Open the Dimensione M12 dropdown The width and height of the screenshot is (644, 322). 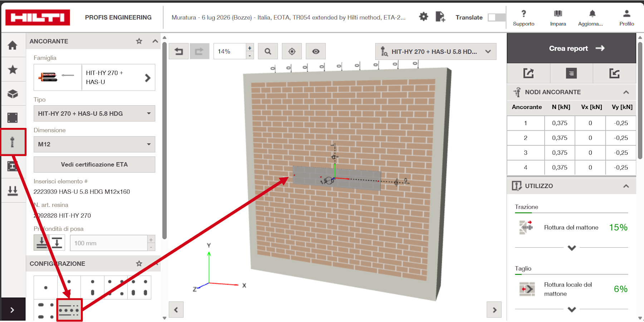click(94, 144)
